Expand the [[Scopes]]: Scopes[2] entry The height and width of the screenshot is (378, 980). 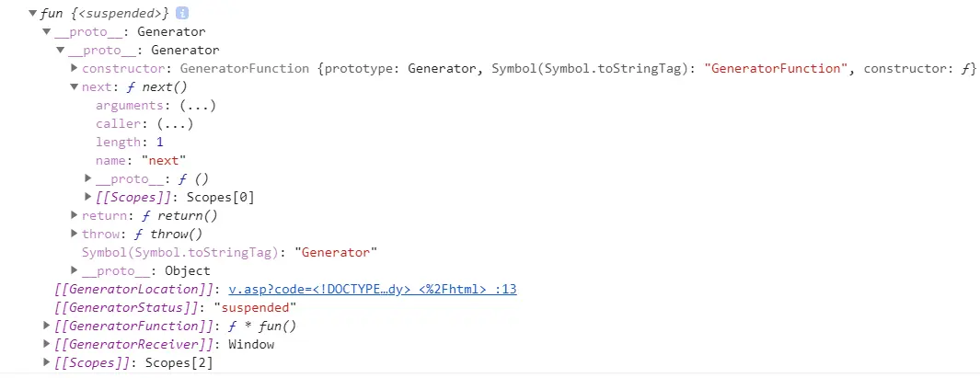(x=47, y=362)
